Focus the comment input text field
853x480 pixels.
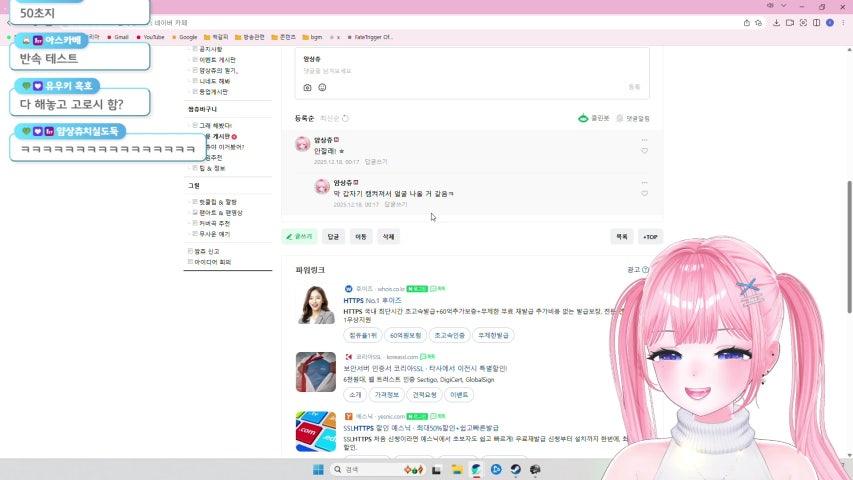pyautogui.click(x=472, y=71)
